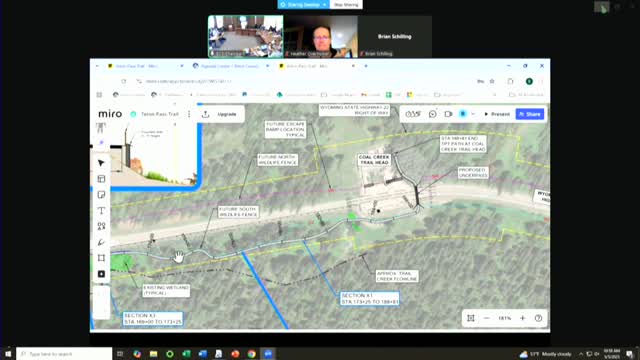Viewport: 640px width, 360px height.
Task: Zoom out with the minus button
Action: 487,318
